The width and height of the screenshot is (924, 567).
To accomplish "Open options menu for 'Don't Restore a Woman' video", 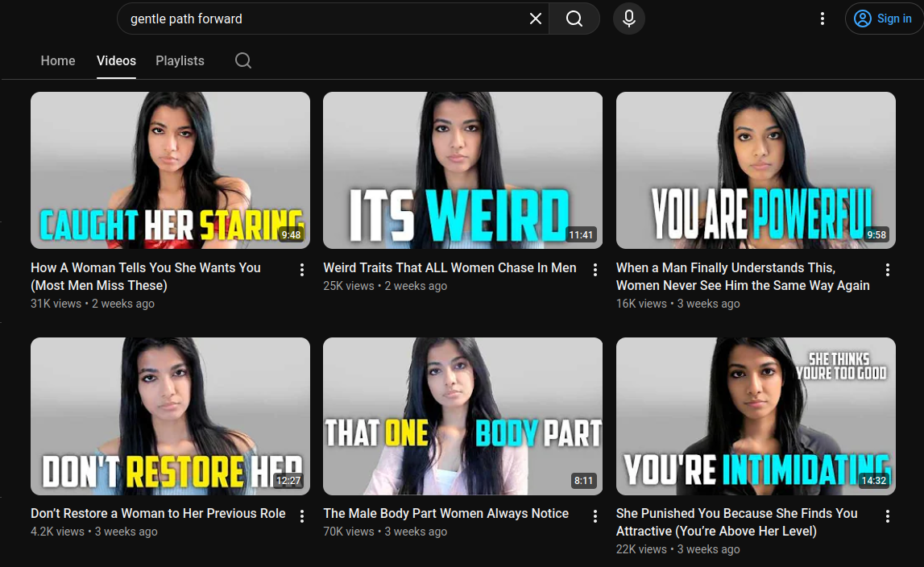I will click(302, 516).
